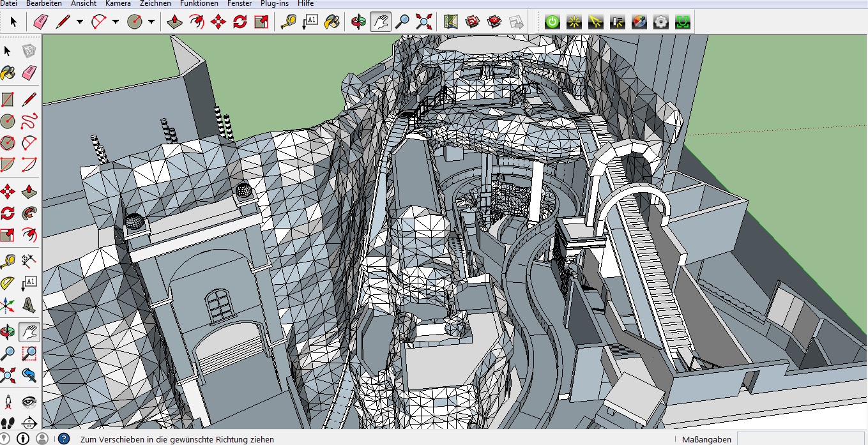868x445 pixels.
Task: Expand the circle tool dropdown arrow in top toolbar
Action: [x=151, y=22]
